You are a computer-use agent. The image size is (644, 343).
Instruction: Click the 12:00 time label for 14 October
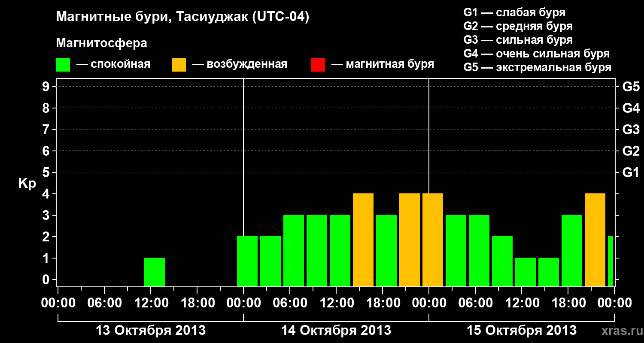[336, 303]
